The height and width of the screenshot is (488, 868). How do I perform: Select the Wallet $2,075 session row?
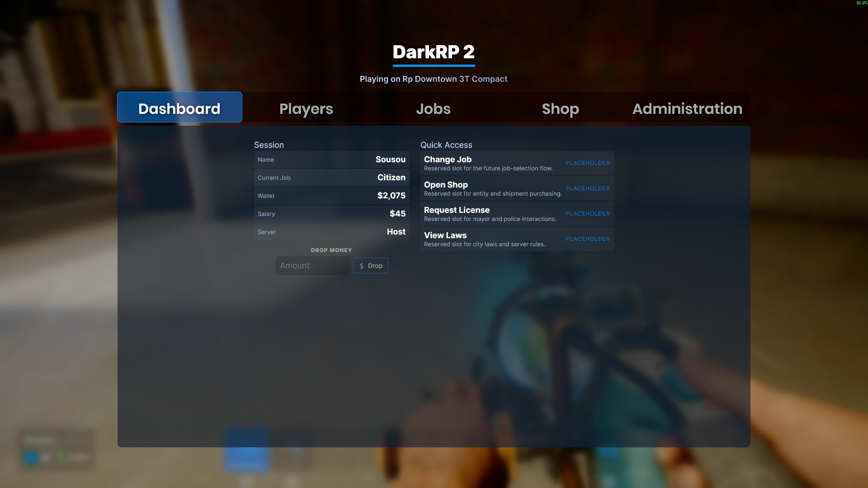click(331, 196)
